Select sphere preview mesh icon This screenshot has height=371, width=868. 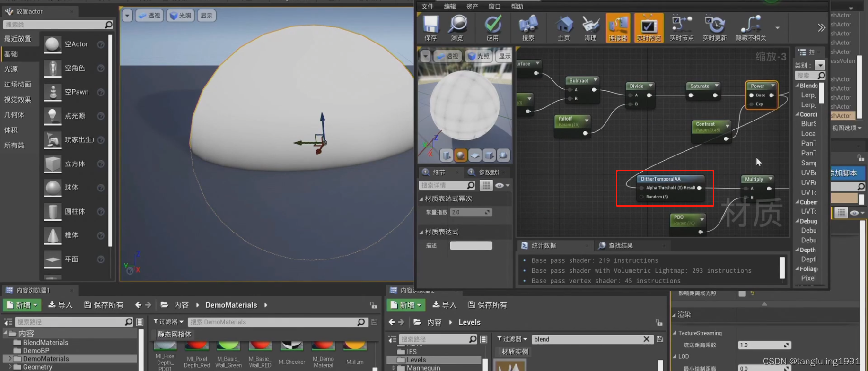461,155
